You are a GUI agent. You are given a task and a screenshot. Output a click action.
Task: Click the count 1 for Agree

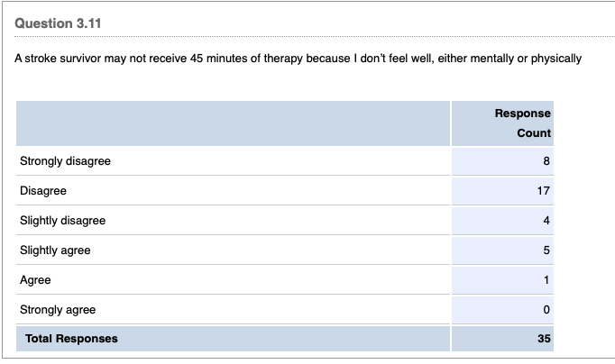tap(546, 280)
